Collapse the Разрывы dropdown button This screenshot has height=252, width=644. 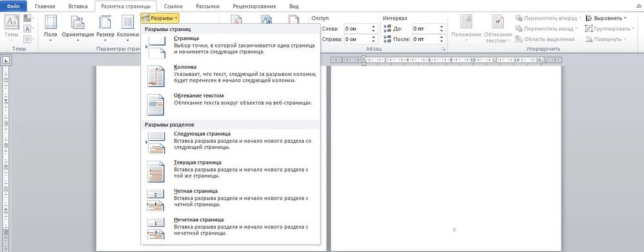point(160,19)
